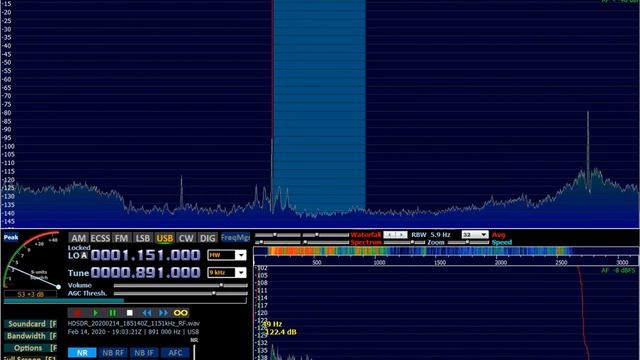Click the slider left of Speed label
The image size is (640, 360).
(x=468, y=242)
